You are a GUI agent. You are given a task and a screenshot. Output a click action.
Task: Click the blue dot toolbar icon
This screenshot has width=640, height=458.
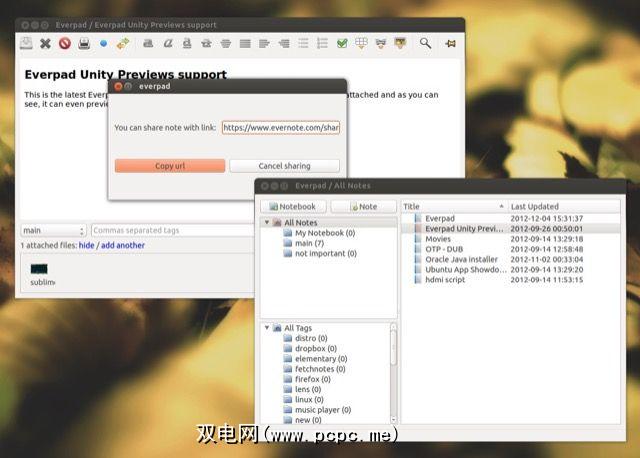[104, 43]
